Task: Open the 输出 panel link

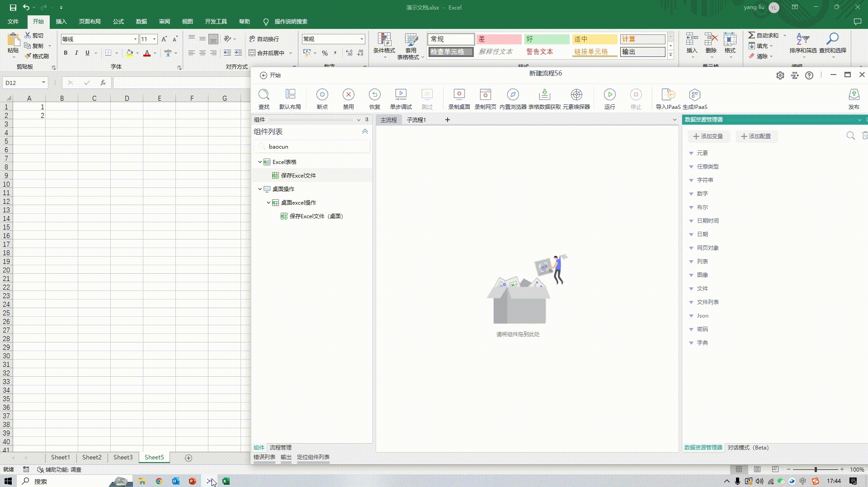Action: click(286, 457)
